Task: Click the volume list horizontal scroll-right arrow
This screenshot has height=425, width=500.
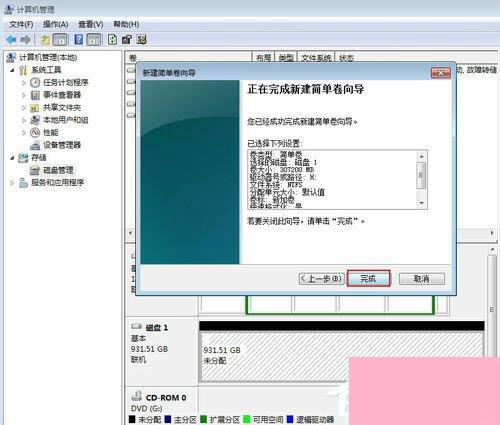Action: [x=492, y=233]
